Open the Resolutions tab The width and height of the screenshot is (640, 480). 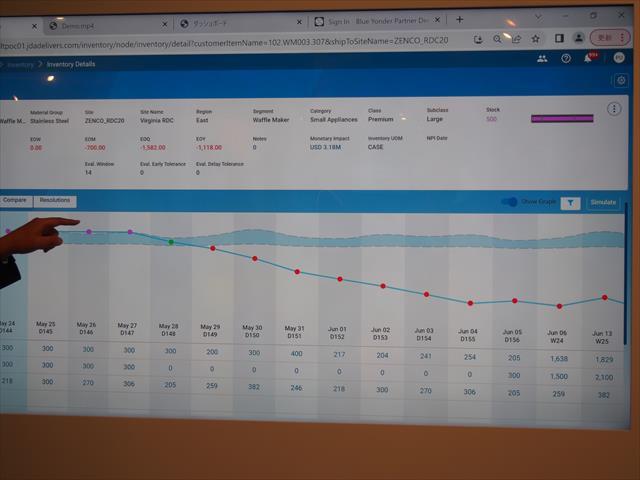pyautogui.click(x=55, y=200)
